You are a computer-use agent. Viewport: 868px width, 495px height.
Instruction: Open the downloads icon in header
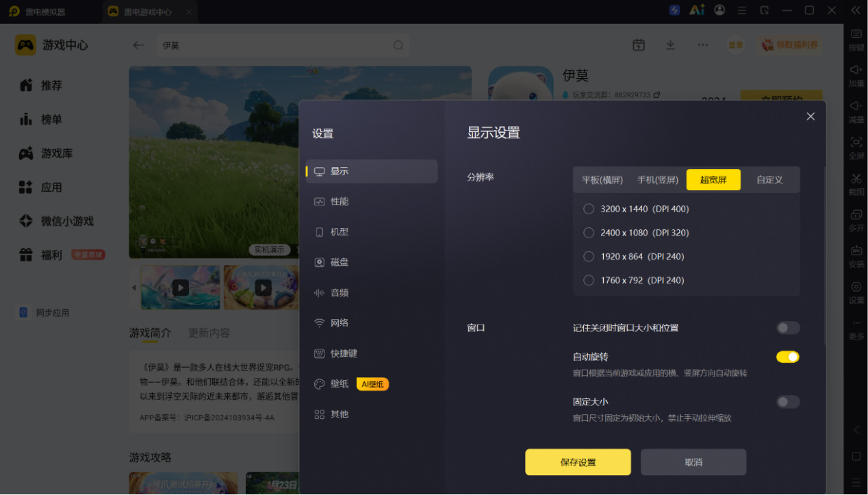tap(671, 45)
